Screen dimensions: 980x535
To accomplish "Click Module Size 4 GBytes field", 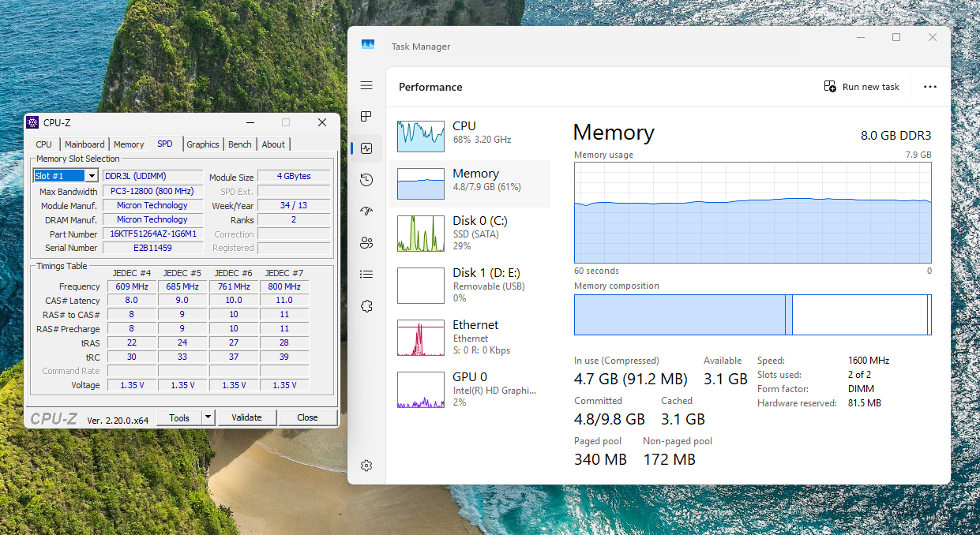I will pyautogui.click(x=294, y=177).
